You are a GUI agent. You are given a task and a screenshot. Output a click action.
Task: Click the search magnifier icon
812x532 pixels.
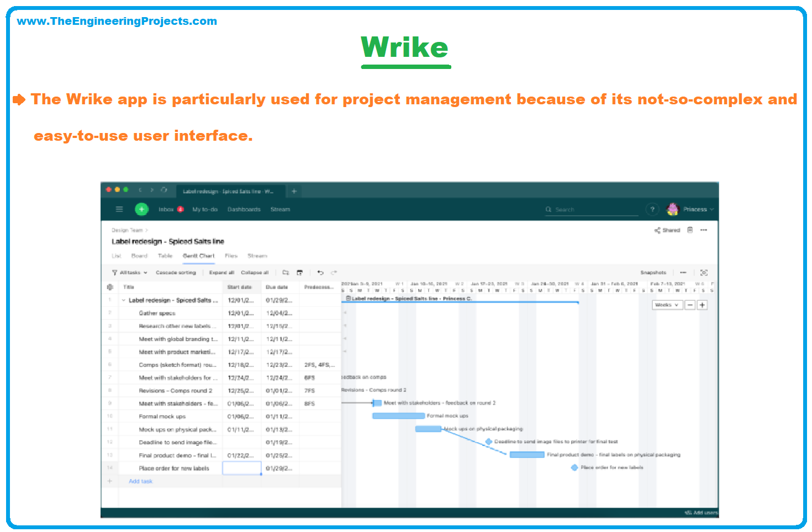pos(549,210)
